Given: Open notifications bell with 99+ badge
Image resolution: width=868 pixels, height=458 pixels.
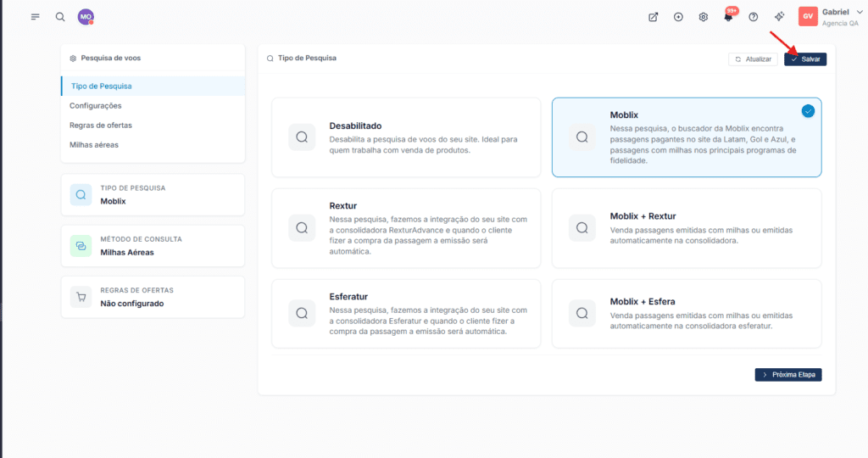Looking at the screenshot, I should [x=729, y=15].
